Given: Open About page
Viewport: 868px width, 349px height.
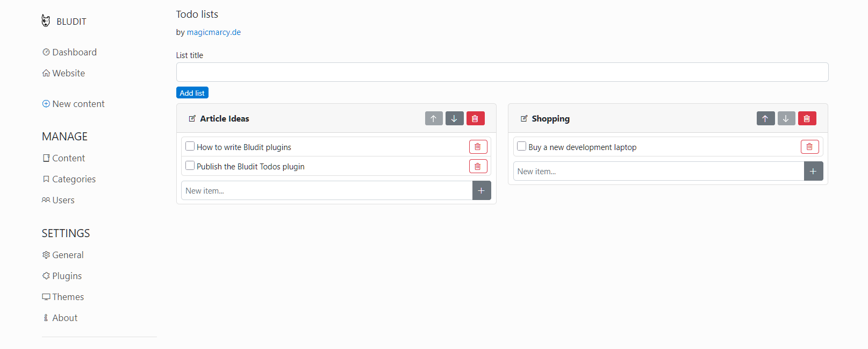Looking at the screenshot, I should (x=60, y=318).
